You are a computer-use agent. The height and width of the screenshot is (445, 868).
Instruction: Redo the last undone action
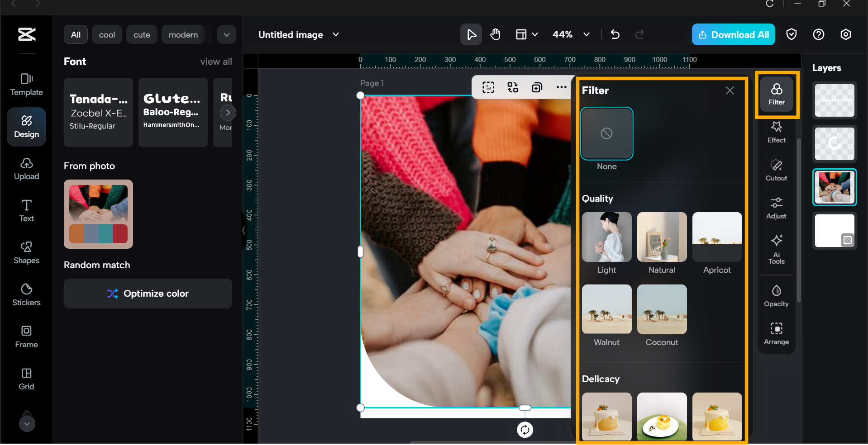click(639, 34)
